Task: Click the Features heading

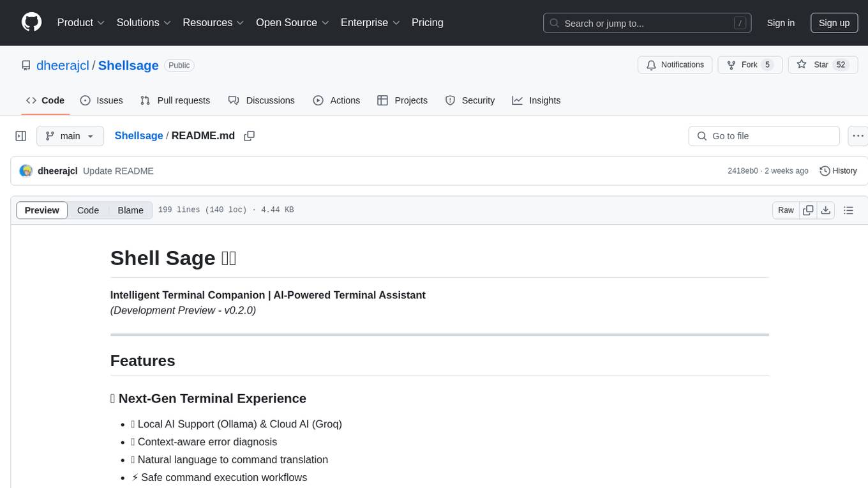Action: pos(143,361)
